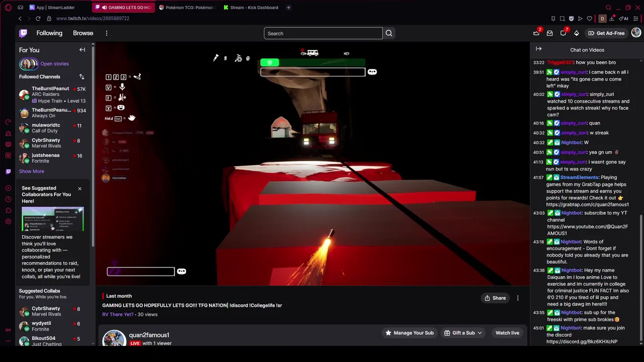Click the pin icon in address bar
644x362 pixels.
(x=553, y=19)
